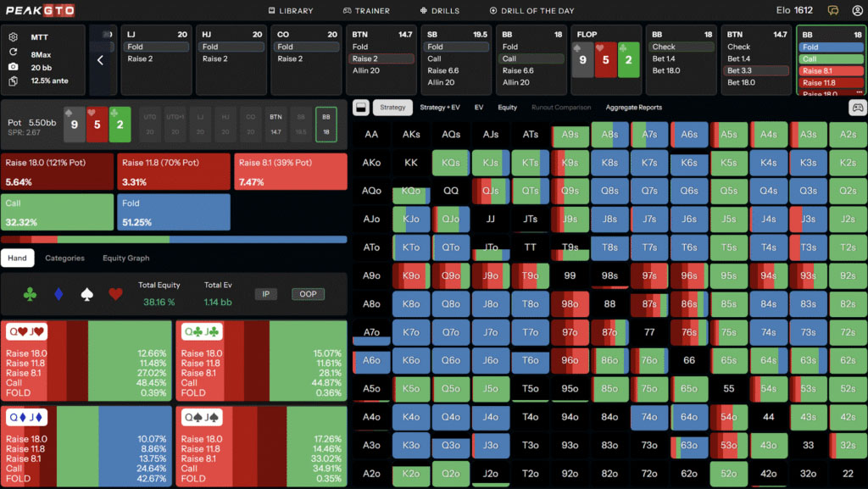The height and width of the screenshot is (489, 868).
Task: Click the Raise 8.1 (39% Pot) action
Action: pyautogui.click(x=289, y=171)
